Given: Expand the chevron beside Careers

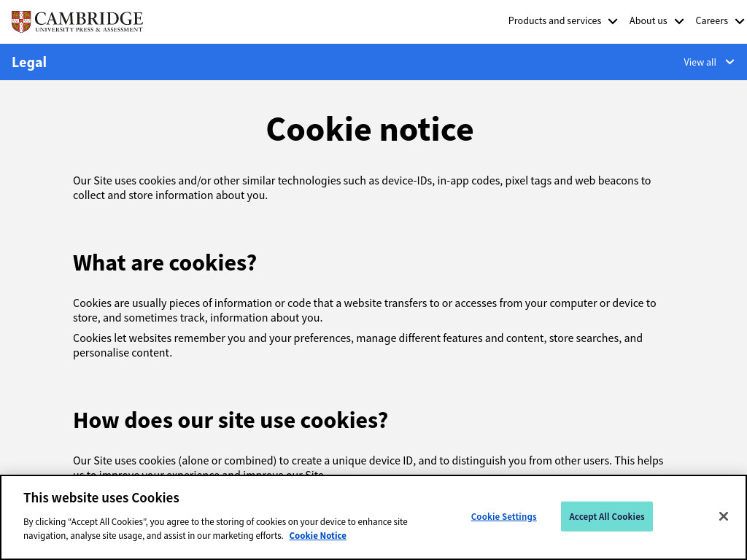Looking at the screenshot, I should coord(740,21).
